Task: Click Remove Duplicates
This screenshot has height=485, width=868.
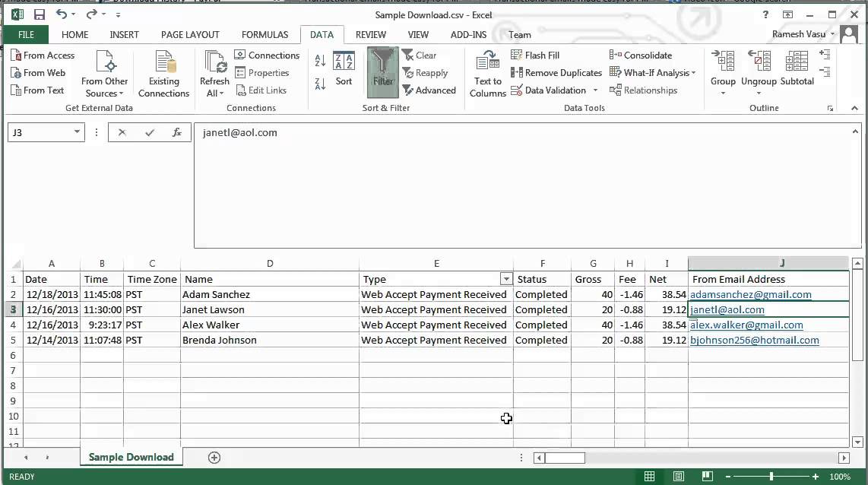Action: click(x=556, y=72)
